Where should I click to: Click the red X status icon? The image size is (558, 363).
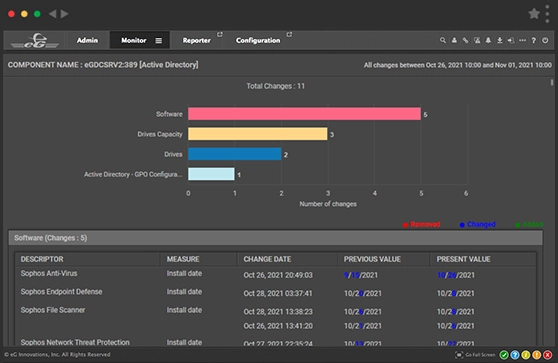[x=548, y=355]
